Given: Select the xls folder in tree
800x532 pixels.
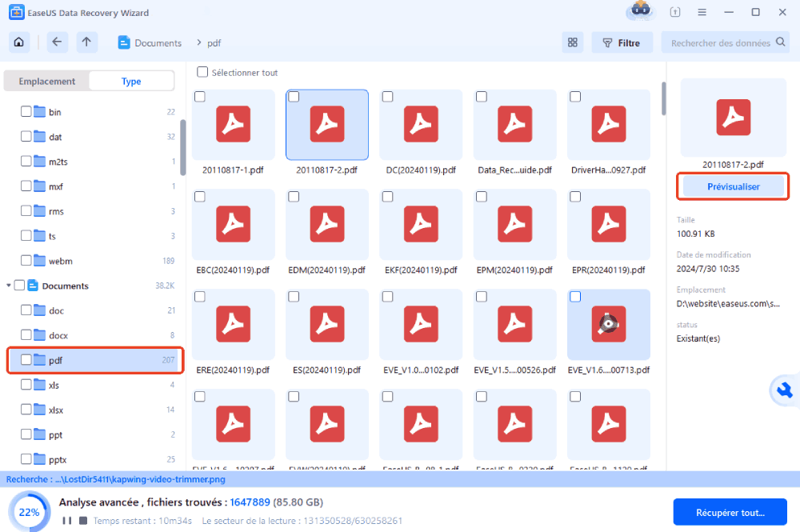Looking at the screenshot, I should [x=97, y=385].
